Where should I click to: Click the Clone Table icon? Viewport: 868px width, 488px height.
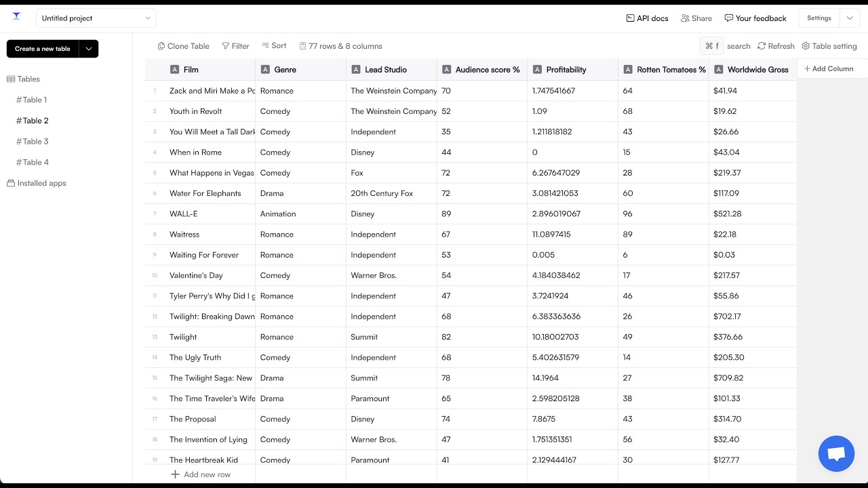161,46
